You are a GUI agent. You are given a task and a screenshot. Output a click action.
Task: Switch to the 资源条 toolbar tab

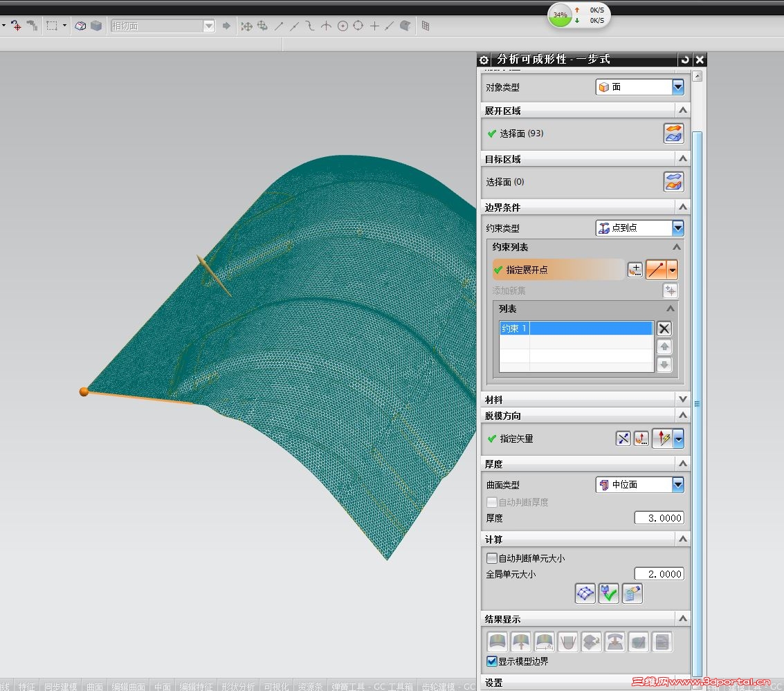pos(310,686)
